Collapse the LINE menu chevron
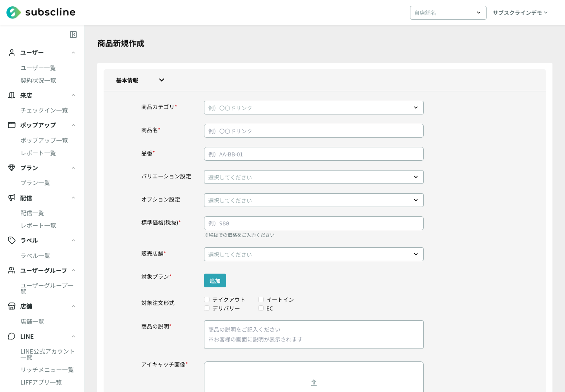This screenshot has height=392, width=565. [73, 336]
